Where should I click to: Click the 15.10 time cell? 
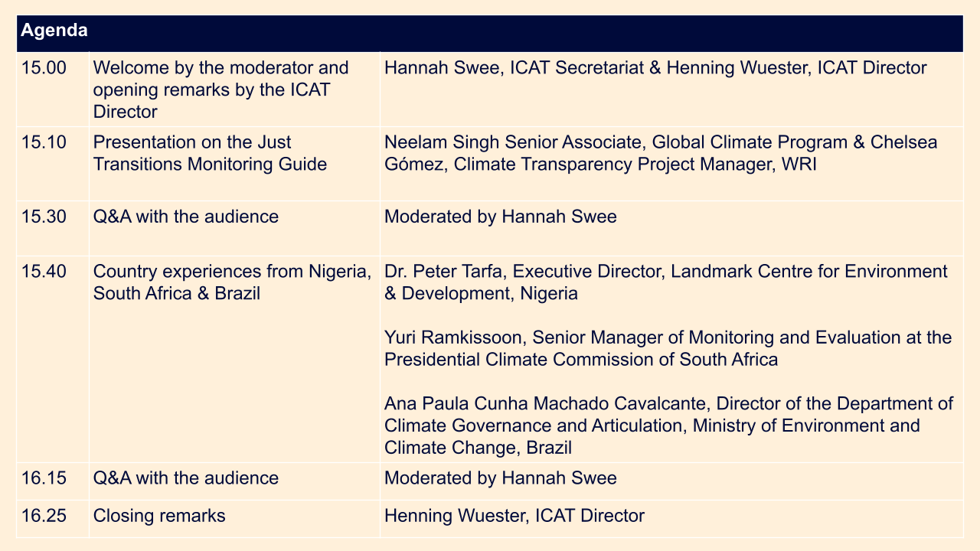coord(53,164)
